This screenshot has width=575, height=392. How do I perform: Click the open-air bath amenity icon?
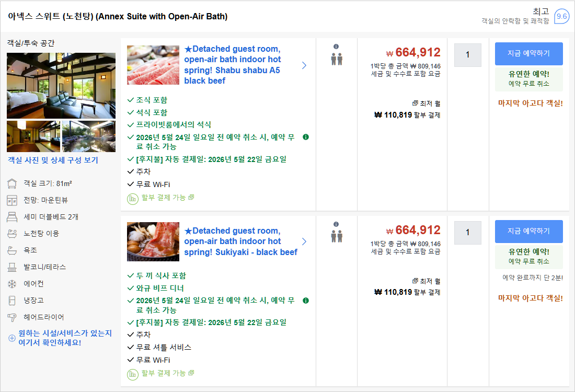[12, 234]
